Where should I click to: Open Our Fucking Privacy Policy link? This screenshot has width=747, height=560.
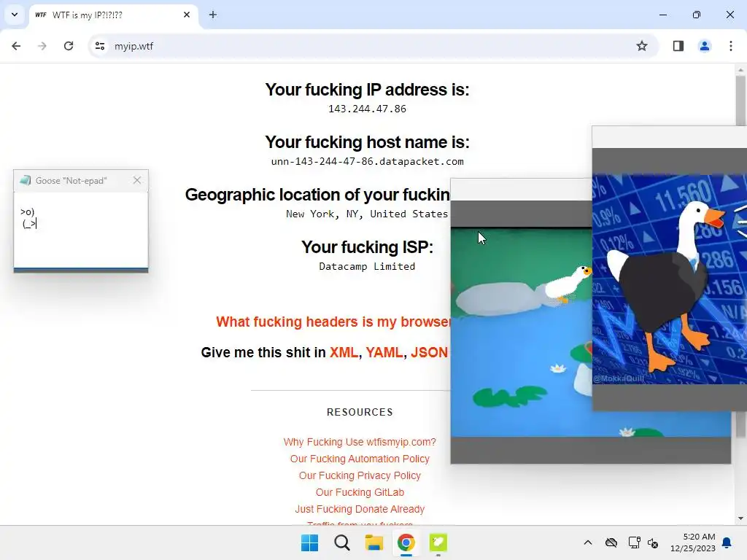pyautogui.click(x=360, y=475)
